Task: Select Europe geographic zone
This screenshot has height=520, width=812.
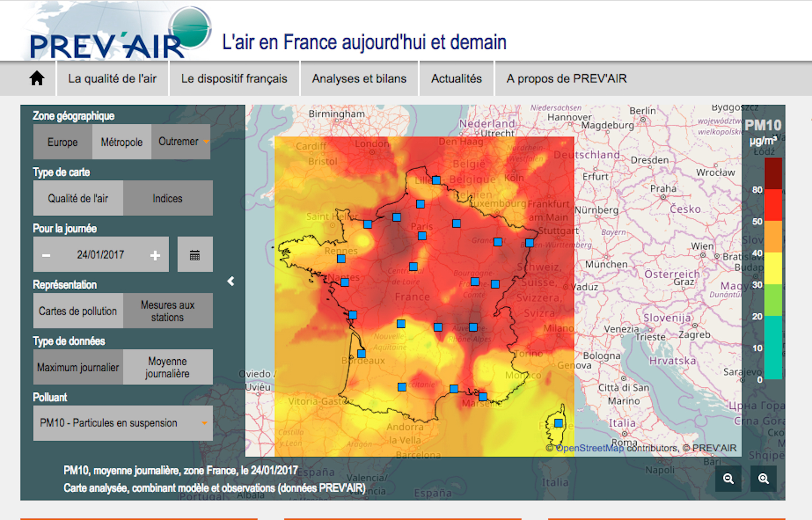Action: tap(63, 142)
